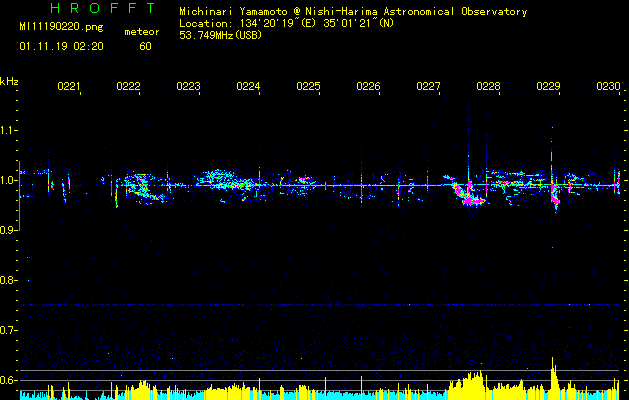Select the file name MI11190220.png
The height and width of the screenshot is (400, 629).
(61, 27)
